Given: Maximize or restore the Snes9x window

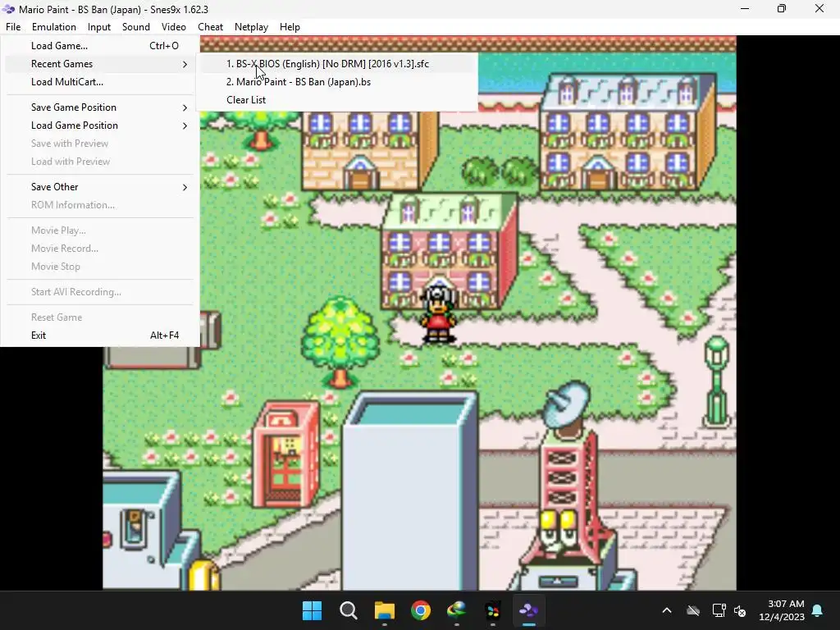Looking at the screenshot, I should (x=782, y=9).
